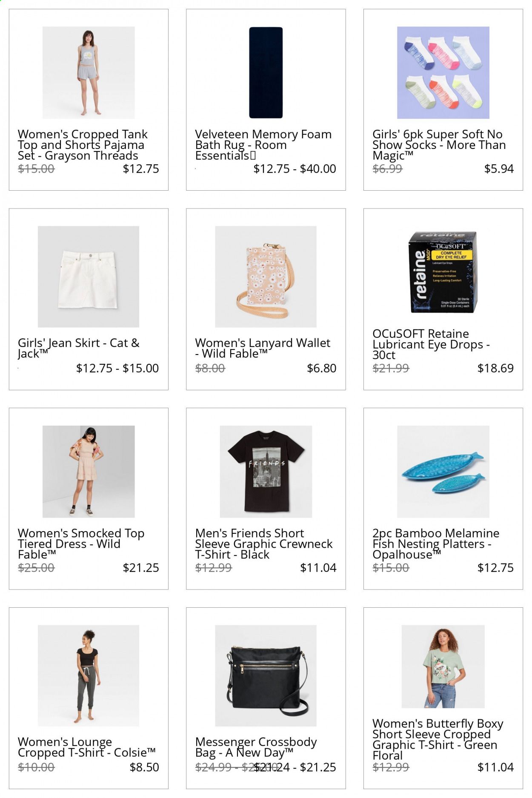Click Women's Butterfly Boxy Cropped Graphic T-Shirt title
Viewport: 532px width, 798px height.
pos(438,739)
